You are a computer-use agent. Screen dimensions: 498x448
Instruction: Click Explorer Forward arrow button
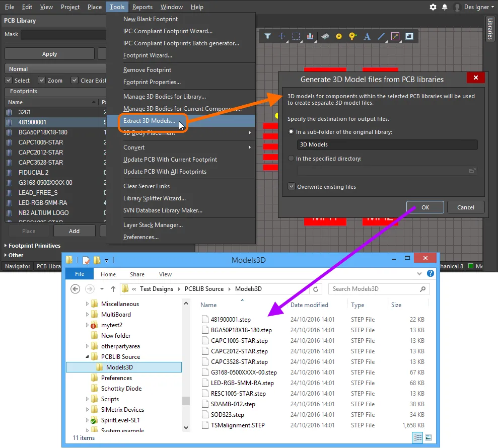[90, 289]
